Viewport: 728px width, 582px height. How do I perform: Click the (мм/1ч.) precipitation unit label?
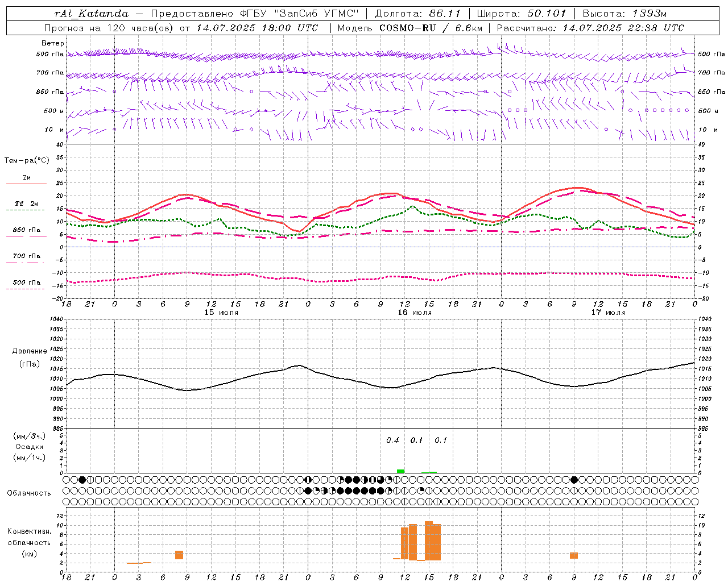point(30,458)
